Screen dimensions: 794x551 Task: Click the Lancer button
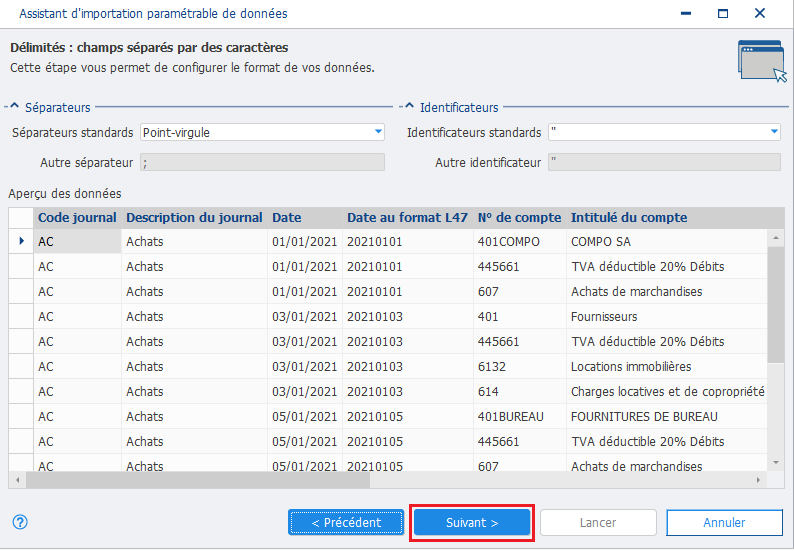pyautogui.click(x=598, y=522)
